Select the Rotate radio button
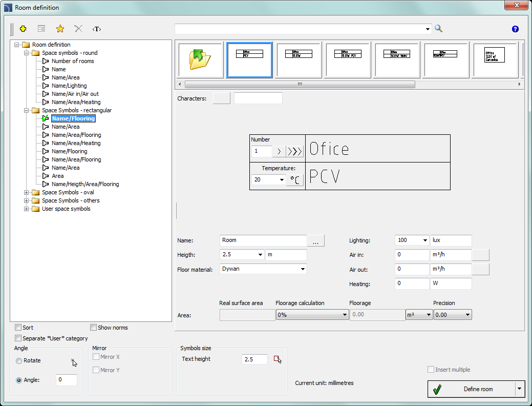This screenshot has width=532, height=406. pyautogui.click(x=19, y=361)
